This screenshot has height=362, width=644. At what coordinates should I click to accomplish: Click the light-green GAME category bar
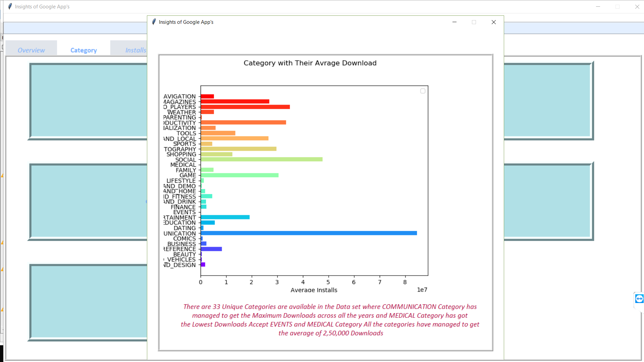(x=240, y=175)
